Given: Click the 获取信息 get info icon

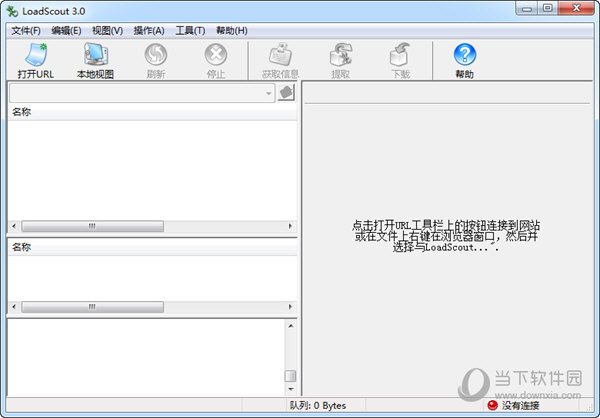Looking at the screenshot, I should 280,54.
